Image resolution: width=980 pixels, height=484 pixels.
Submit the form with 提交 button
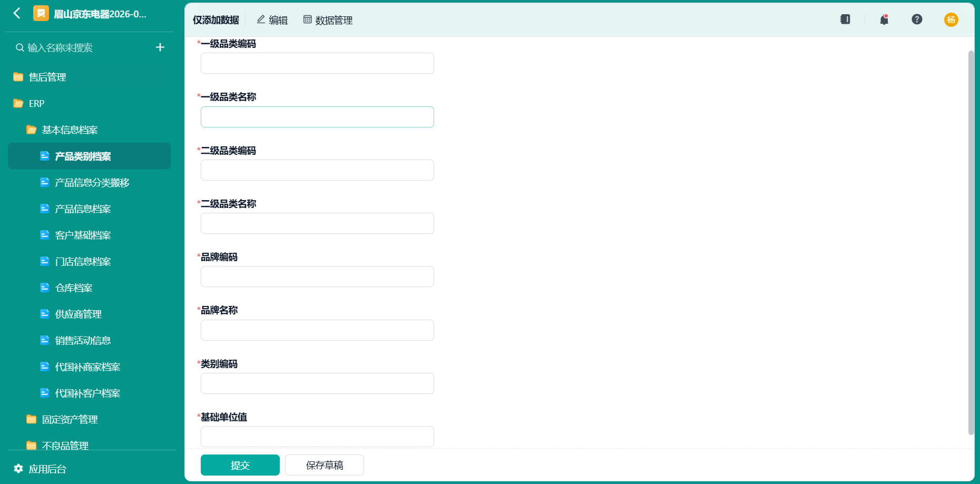pos(240,465)
